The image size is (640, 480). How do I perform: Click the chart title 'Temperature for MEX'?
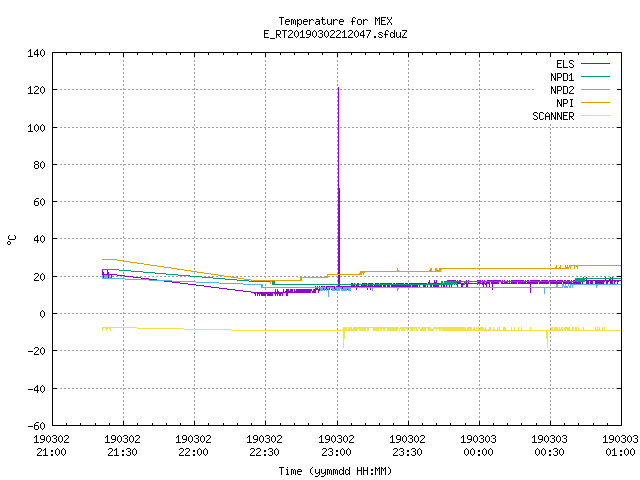click(x=336, y=21)
